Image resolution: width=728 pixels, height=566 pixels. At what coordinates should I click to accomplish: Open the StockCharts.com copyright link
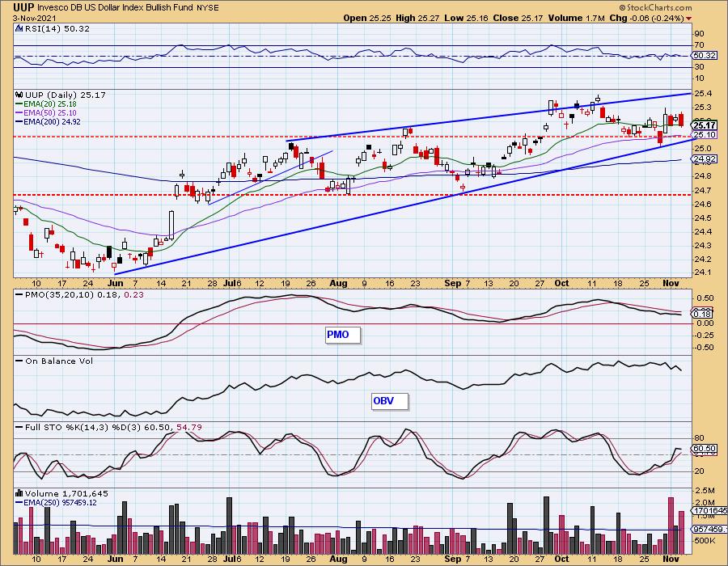655,7
